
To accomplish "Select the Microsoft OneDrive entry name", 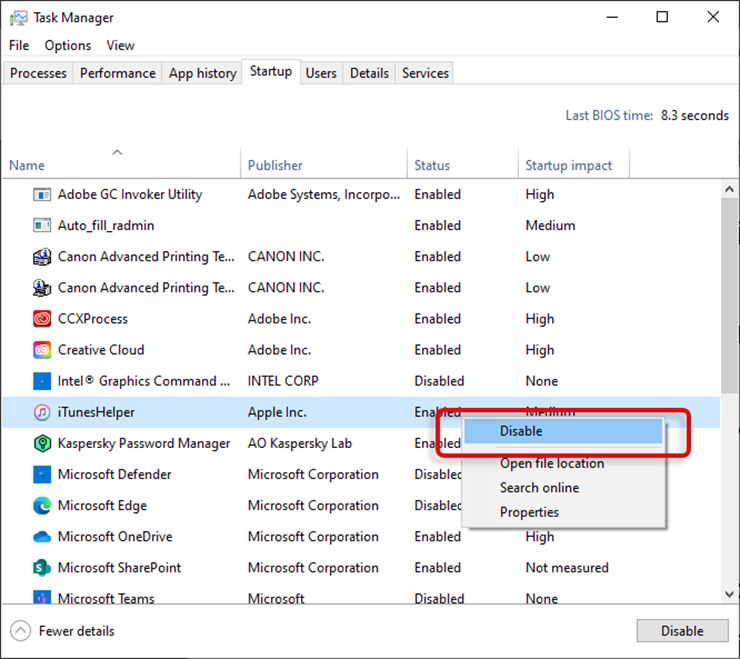I will click(115, 537).
